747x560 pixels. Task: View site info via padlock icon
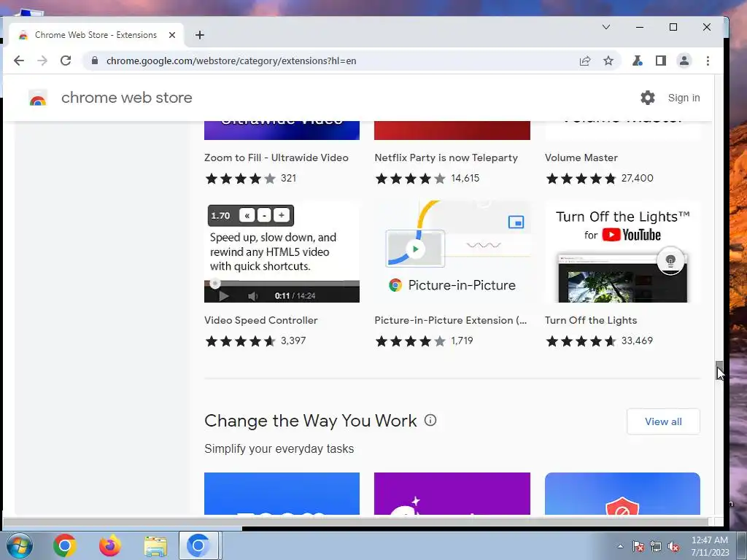point(95,61)
